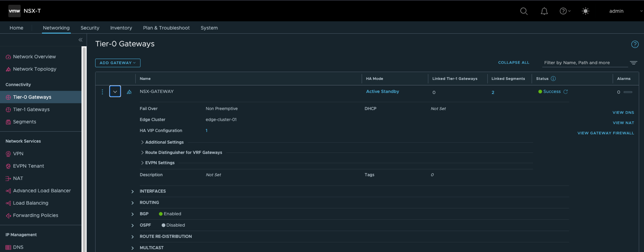Viewport: 644px width, 252px height.
Task: Open the admin user dropdown
Action: pyautogui.click(x=625, y=11)
